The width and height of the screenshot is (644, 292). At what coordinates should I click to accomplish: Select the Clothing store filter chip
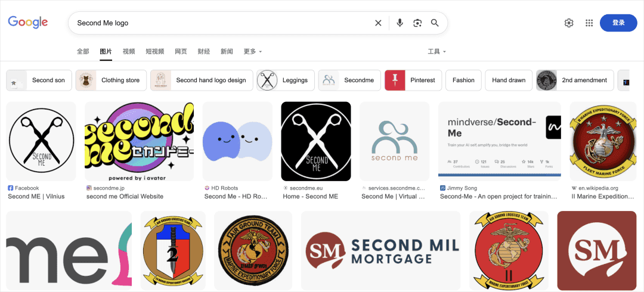click(111, 80)
